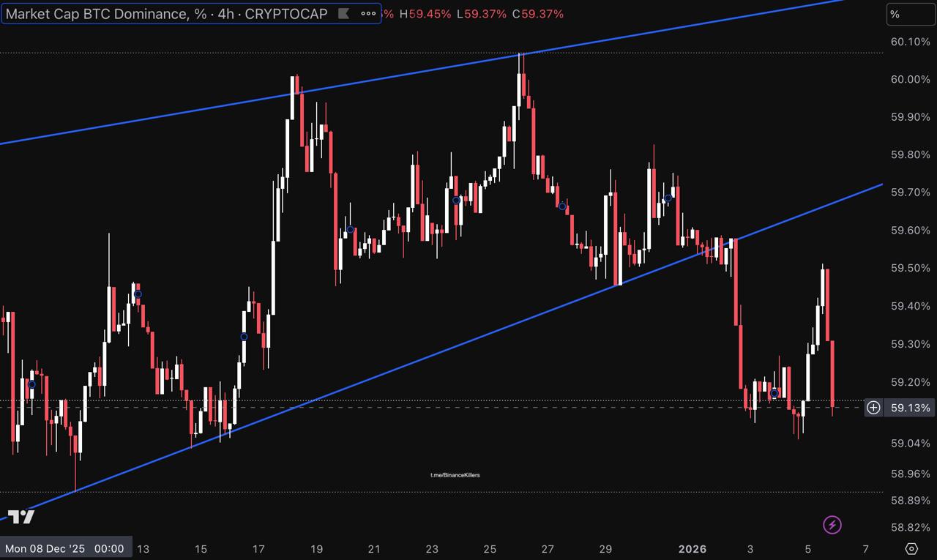This screenshot has height=560, width=937.
Task: Click the 2026 label on time axis
Action: coord(693,549)
